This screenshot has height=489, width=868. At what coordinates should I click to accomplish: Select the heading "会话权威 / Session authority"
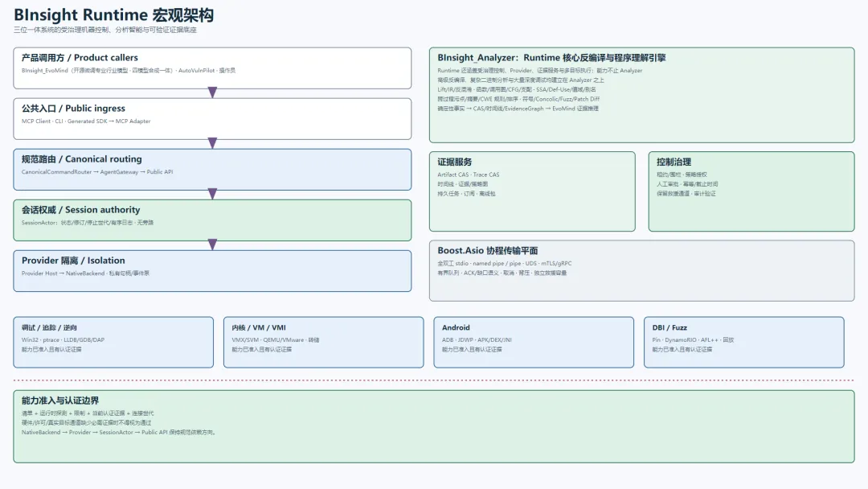[x=81, y=210]
